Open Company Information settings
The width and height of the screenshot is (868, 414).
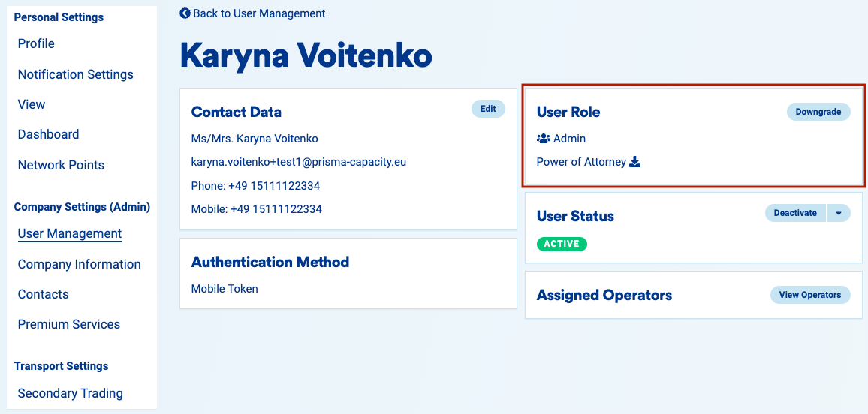pos(79,264)
